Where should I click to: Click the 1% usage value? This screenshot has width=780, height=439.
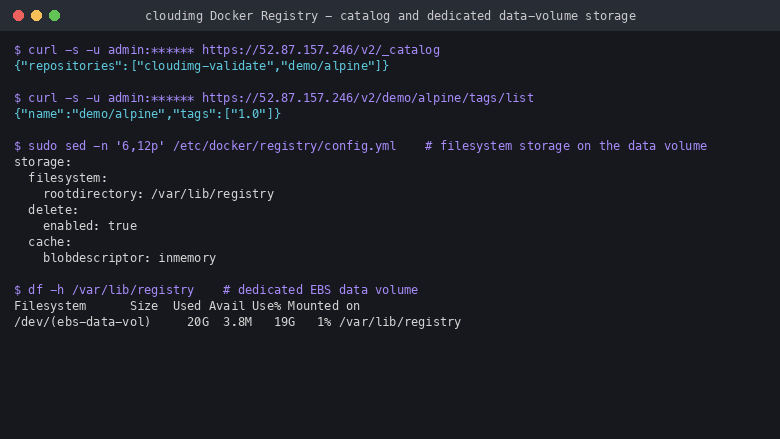coord(324,322)
